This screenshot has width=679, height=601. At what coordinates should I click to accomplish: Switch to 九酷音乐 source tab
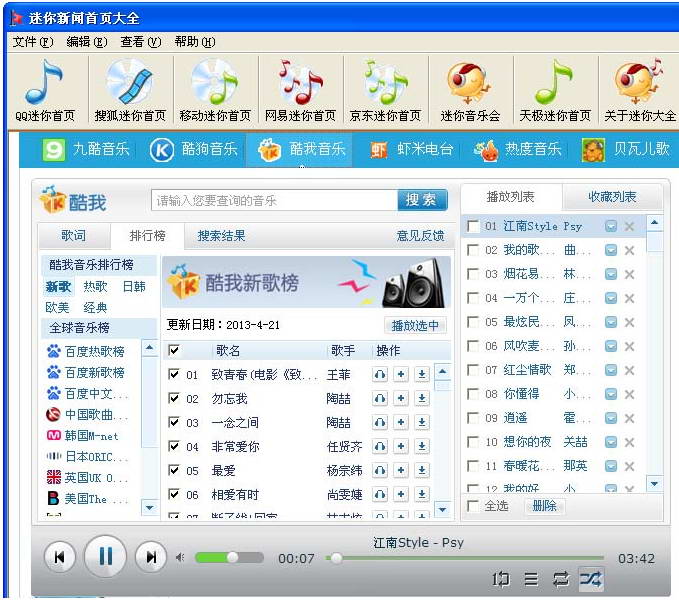pos(86,149)
